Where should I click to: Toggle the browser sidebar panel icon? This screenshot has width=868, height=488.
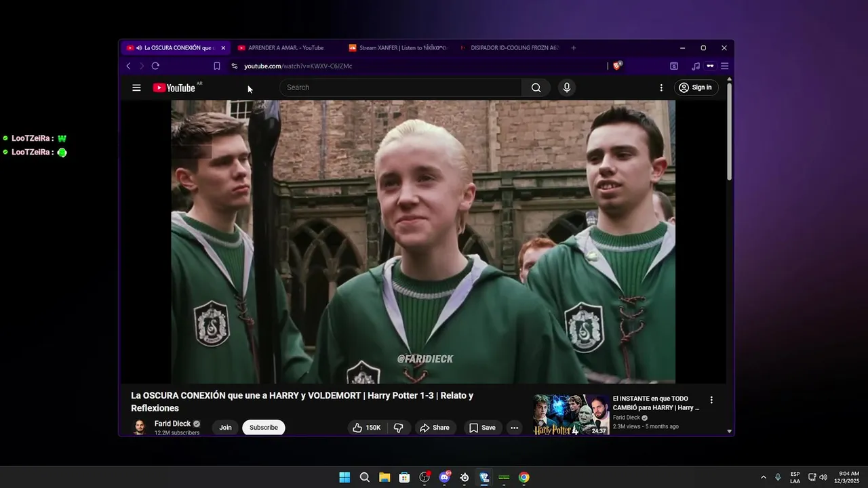click(x=674, y=66)
